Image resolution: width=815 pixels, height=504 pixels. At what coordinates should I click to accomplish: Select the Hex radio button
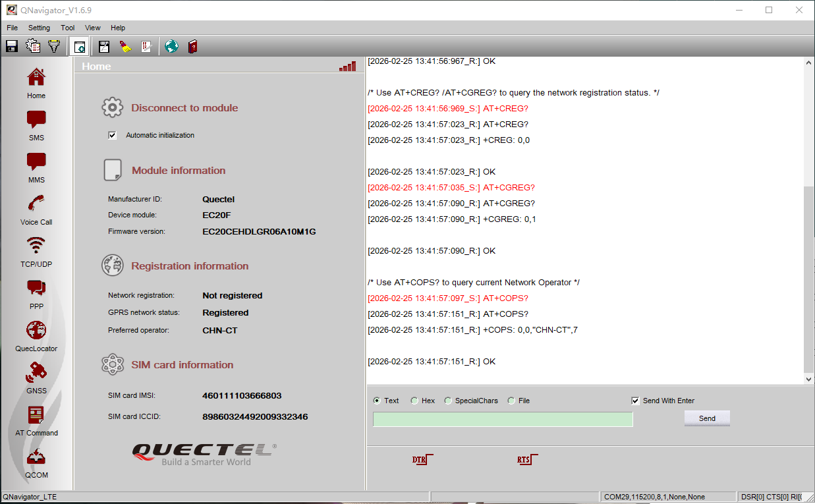pyautogui.click(x=414, y=401)
